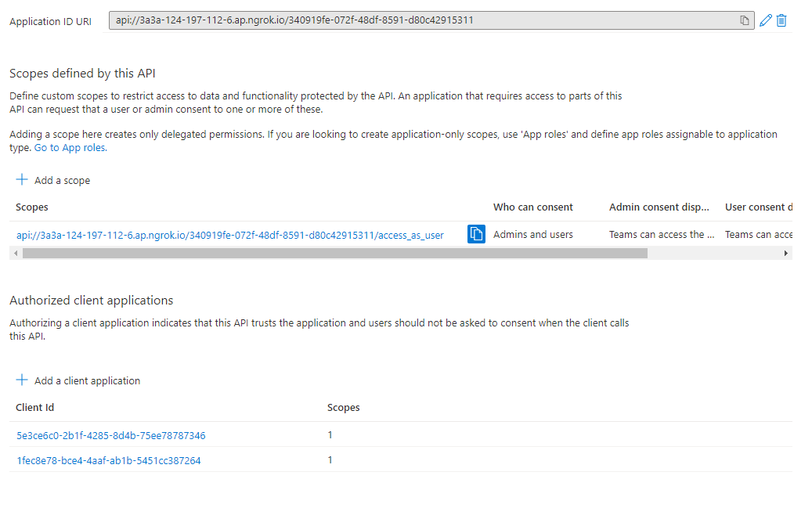Click the plus icon next to Add a scope
Viewport: 812px width, 508px height.
22,179
